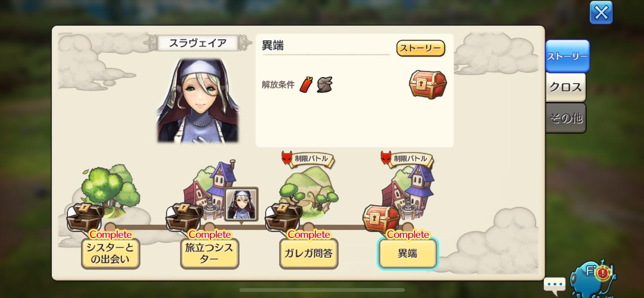Select the 異端 stage button
The image size is (644, 298).
pos(408,254)
